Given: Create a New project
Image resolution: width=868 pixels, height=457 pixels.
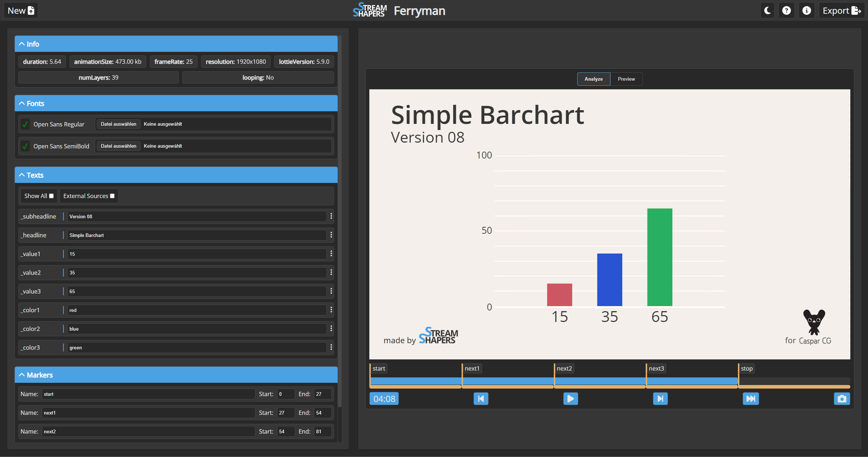Looking at the screenshot, I should pyautogui.click(x=21, y=10).
